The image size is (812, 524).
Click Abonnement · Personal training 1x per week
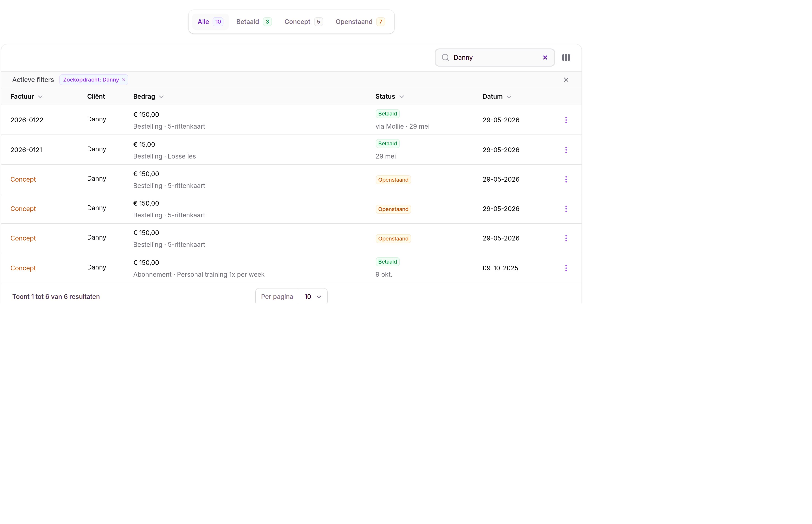[x=199, y=274]
